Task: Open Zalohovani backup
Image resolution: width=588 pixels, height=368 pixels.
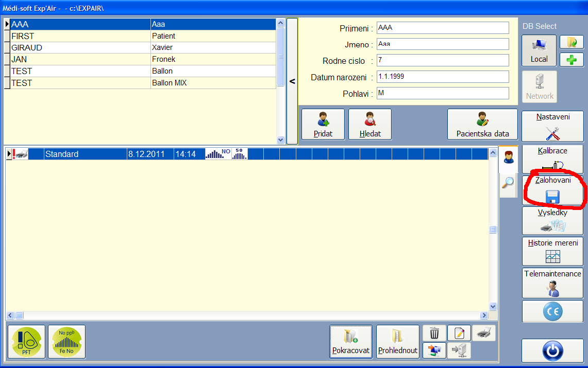Action: pos(553,190)
